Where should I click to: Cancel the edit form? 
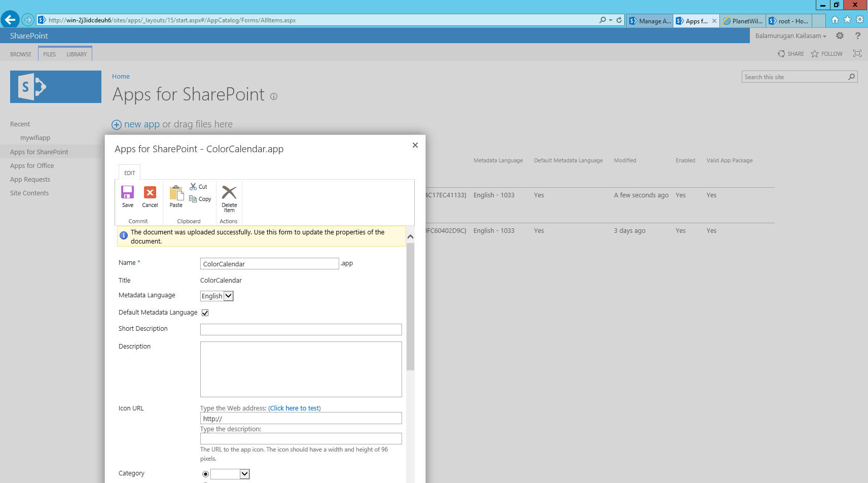pos(150,196)
